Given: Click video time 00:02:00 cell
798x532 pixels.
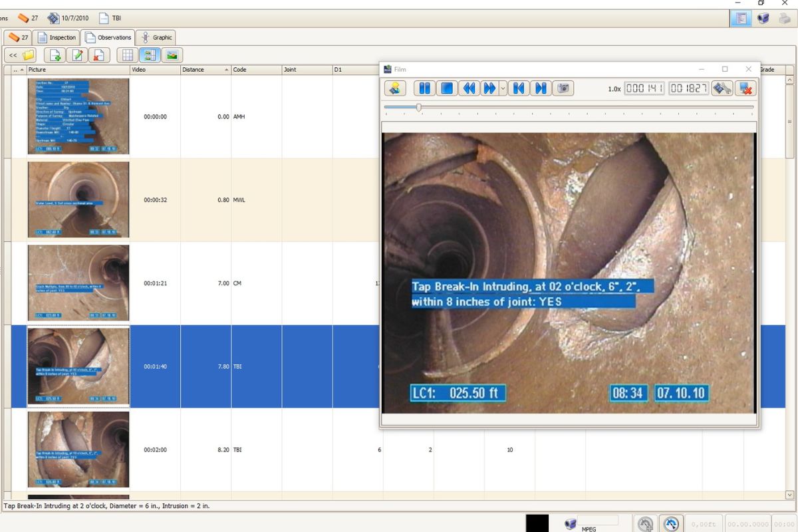Looking at the screenshot, I should coord(155,450).
